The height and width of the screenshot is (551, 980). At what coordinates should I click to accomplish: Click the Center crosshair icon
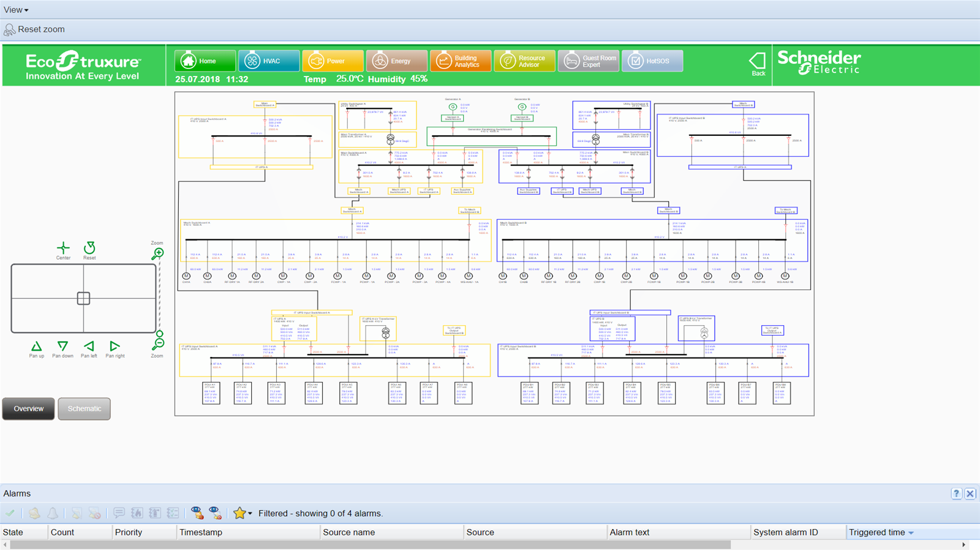pos(63,248)
